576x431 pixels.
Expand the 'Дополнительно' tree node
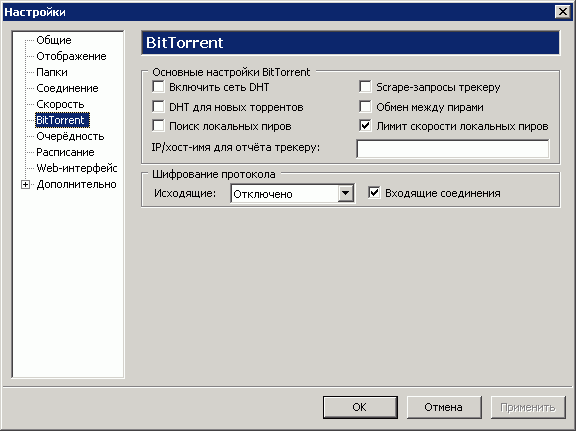(25, 184)
